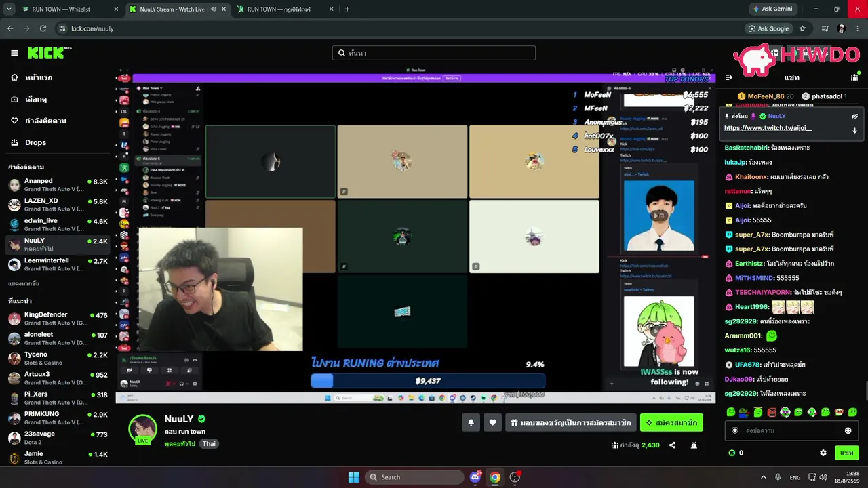Go to the Home page in sidebar
The width and height of the screenshot is (868, 488).
(58, 77)
